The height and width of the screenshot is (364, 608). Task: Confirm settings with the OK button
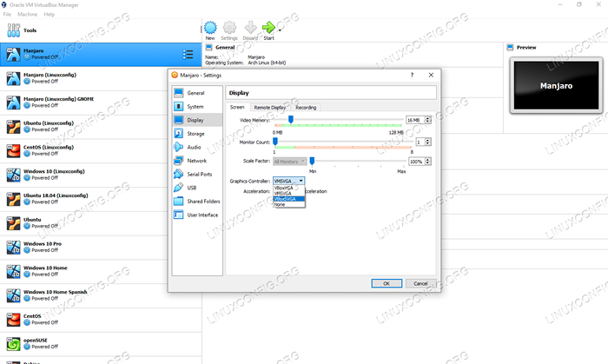pos(387,283)
